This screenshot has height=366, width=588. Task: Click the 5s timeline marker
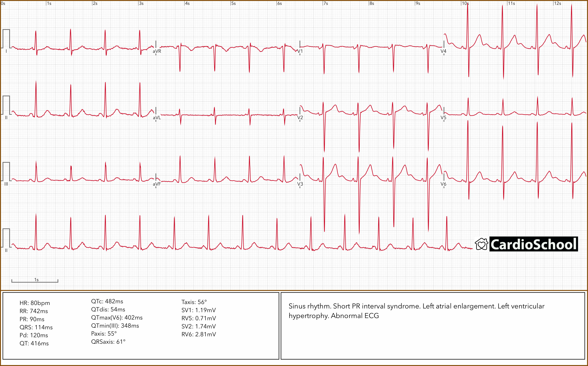click(234, 3)
